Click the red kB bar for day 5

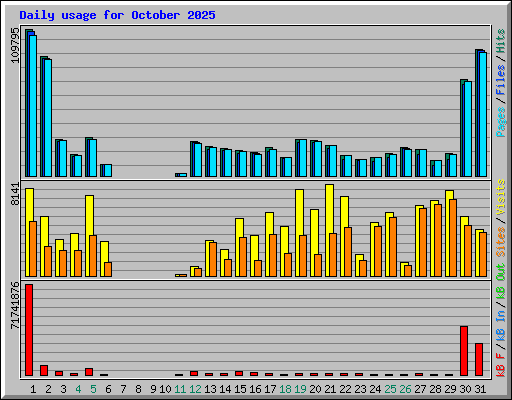pos(89,372)
